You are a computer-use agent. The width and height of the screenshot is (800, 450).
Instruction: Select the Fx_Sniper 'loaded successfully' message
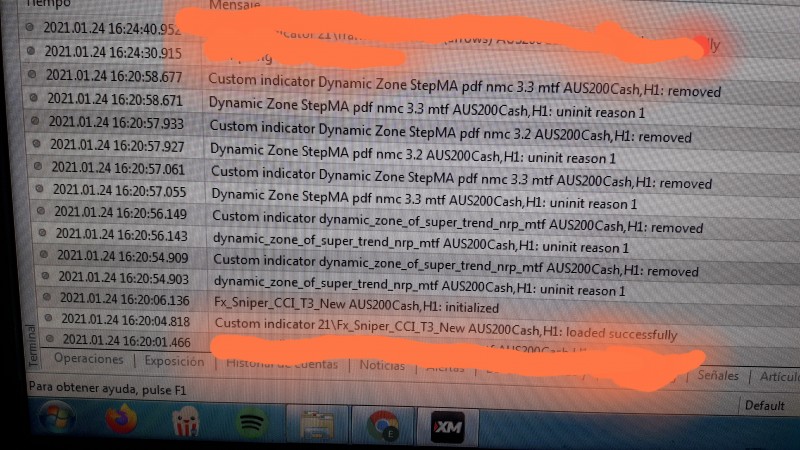pos(445,329)
